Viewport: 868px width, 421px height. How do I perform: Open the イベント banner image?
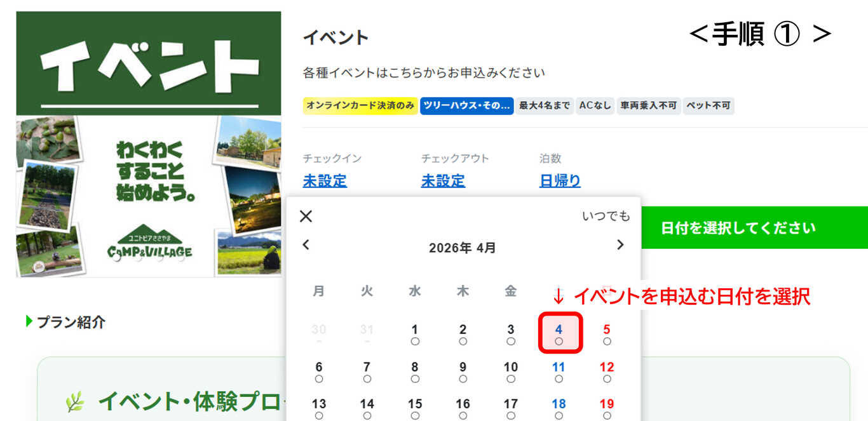[149, 144]
